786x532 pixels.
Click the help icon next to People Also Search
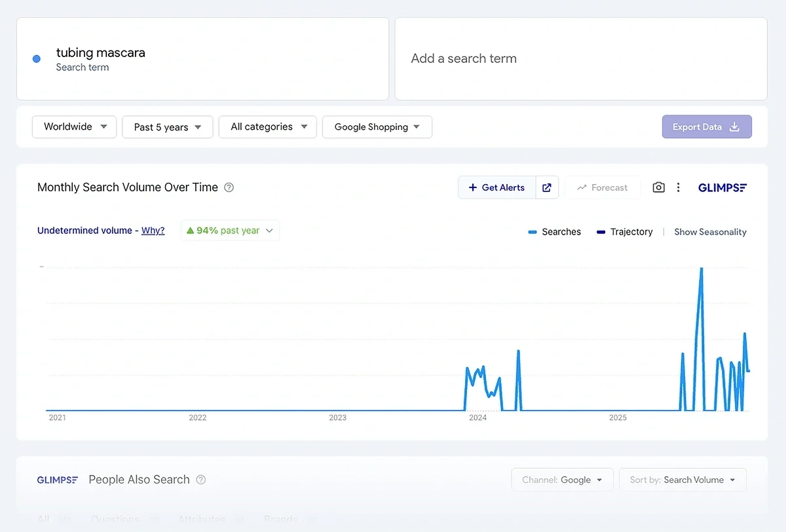200,479
